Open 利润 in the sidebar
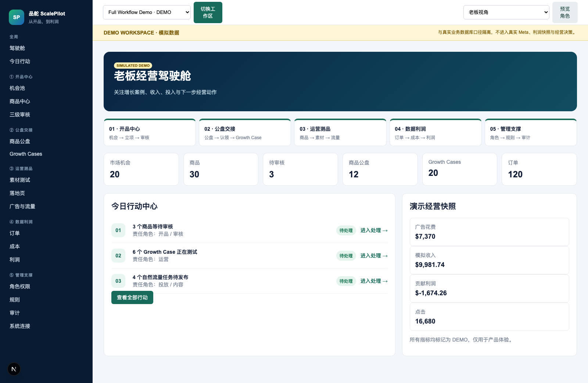Screen dimensions: 588x383 (15, 260)
